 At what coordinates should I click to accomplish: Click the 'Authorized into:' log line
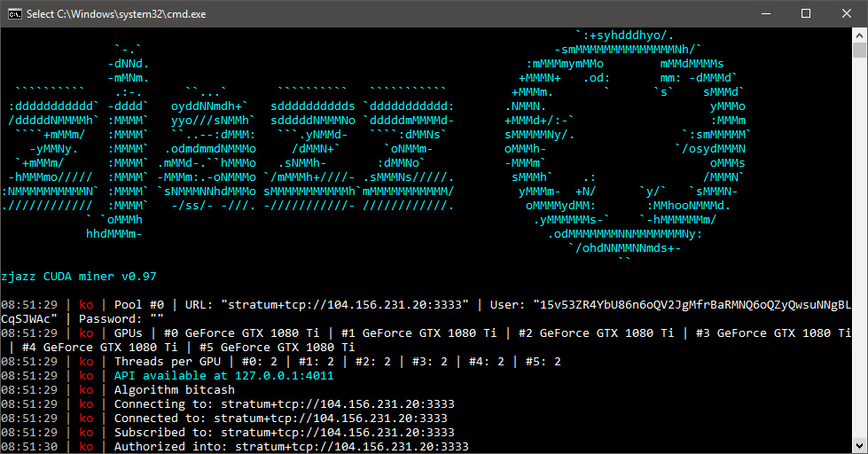(x=291, y=447)
